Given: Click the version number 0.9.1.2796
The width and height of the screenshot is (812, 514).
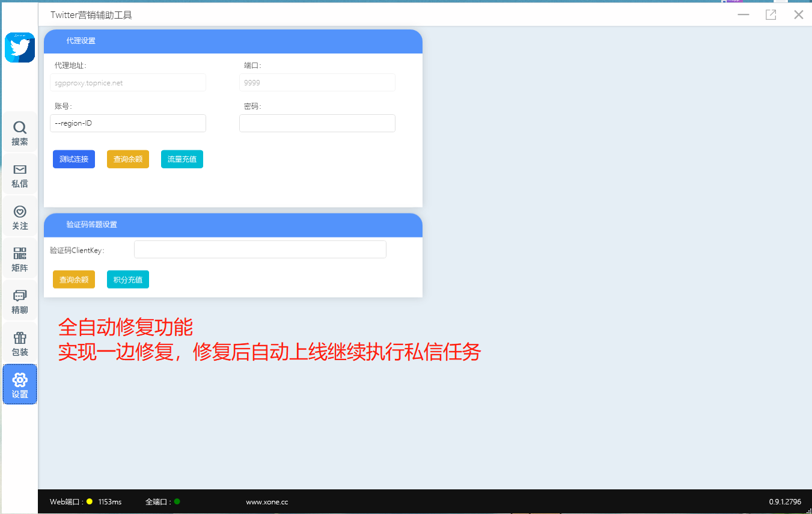Looking at the screenshot, I should point(785,501).
